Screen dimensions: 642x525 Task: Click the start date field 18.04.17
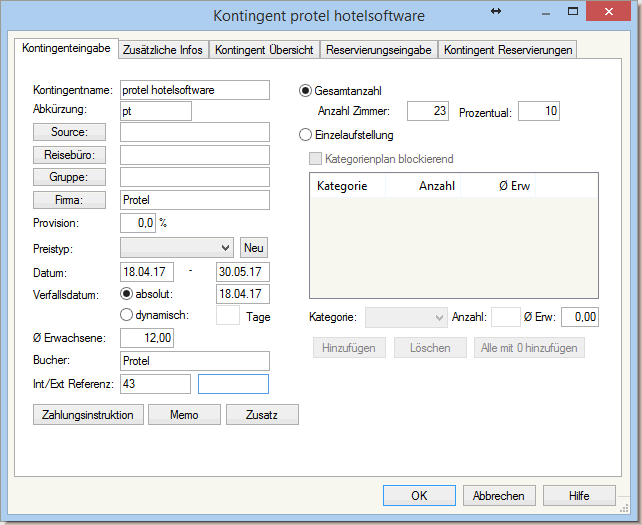[x=147, y=272]
